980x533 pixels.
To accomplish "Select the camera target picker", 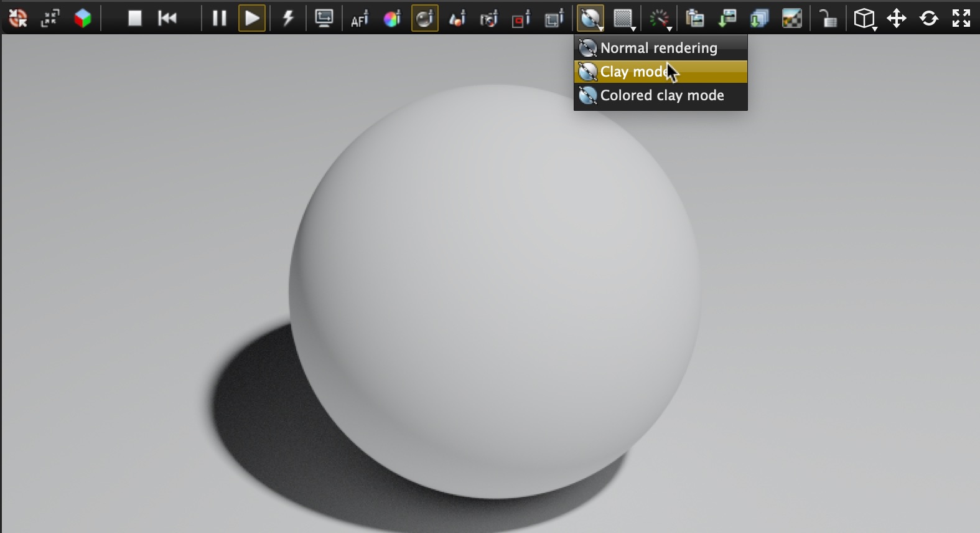I will (x=490, y=18).
